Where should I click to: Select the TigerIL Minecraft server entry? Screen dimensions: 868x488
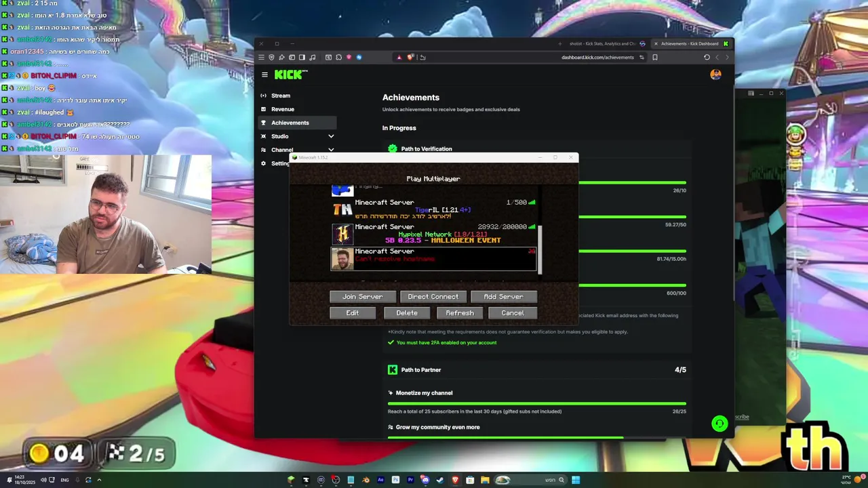coord(433,209)
